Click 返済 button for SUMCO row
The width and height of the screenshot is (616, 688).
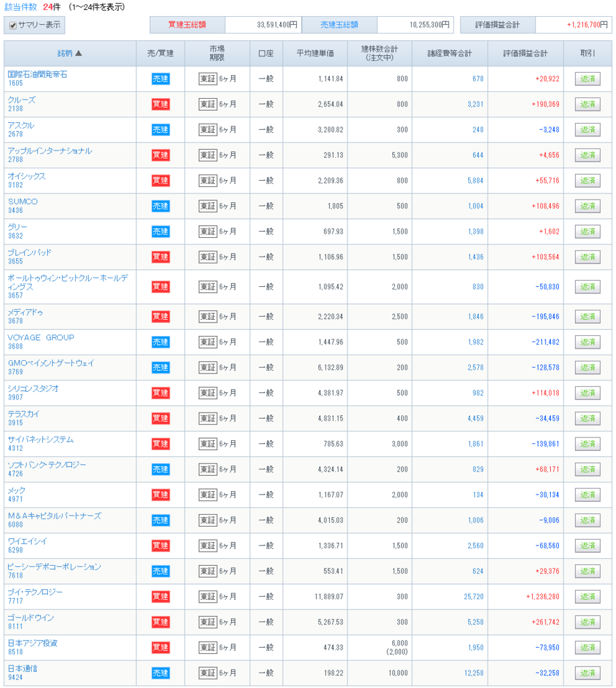tap(588, 206)
